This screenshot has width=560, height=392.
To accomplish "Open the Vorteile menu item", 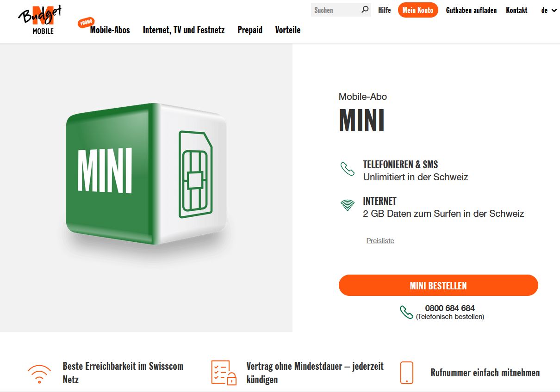I will (x=288, y=30).
